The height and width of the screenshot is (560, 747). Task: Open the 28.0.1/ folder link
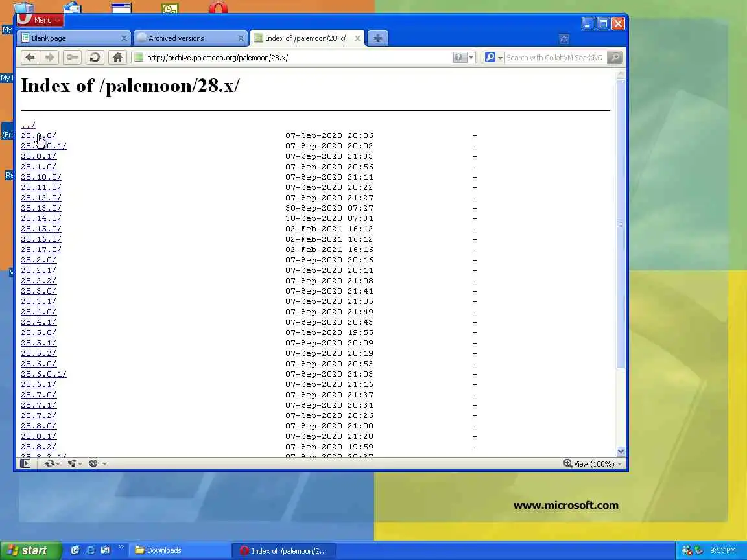click(x=39, y=156)
